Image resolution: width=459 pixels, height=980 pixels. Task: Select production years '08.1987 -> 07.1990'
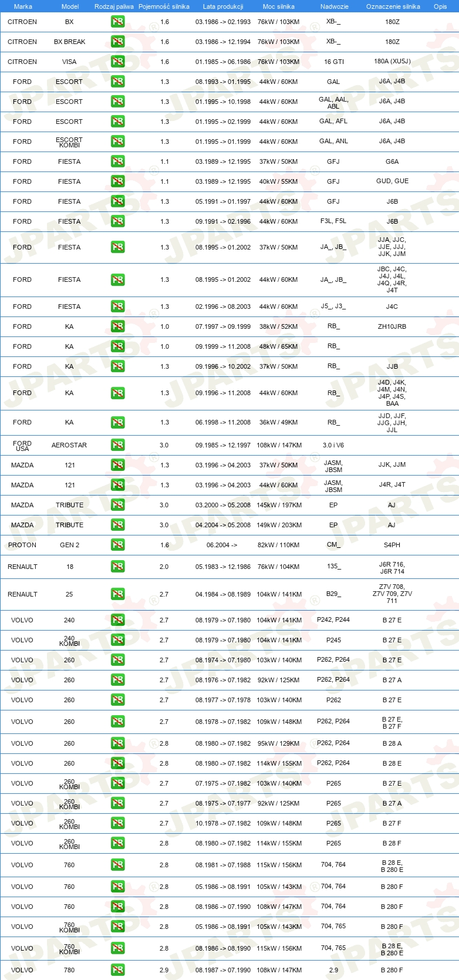223,970
